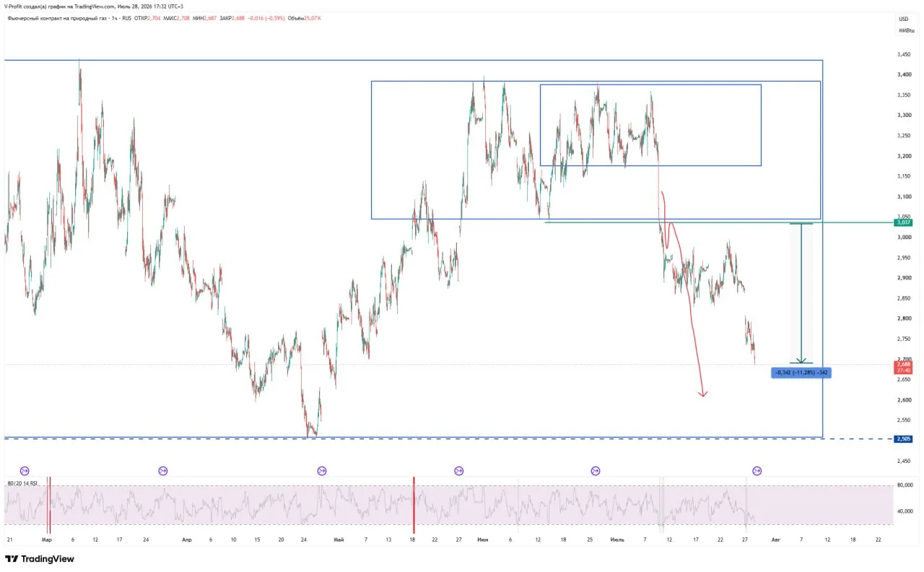Click the 80,000 level on the RSI scale

(x=905, y=485)
